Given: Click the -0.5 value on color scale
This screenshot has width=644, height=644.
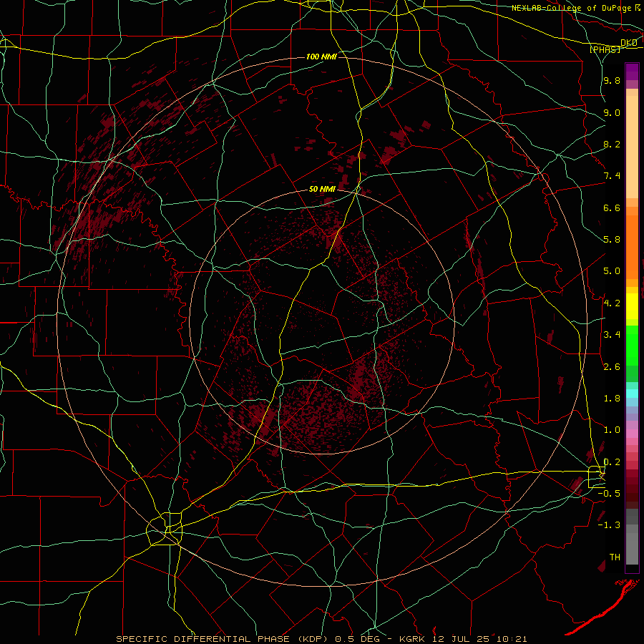Looking at the screenshot, I should pos(609,494).
